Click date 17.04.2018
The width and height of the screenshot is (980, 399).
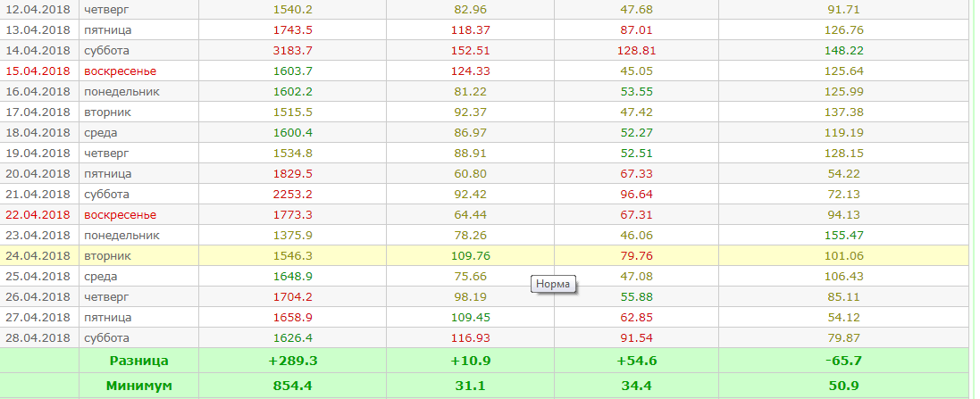[x=38, y=112]
